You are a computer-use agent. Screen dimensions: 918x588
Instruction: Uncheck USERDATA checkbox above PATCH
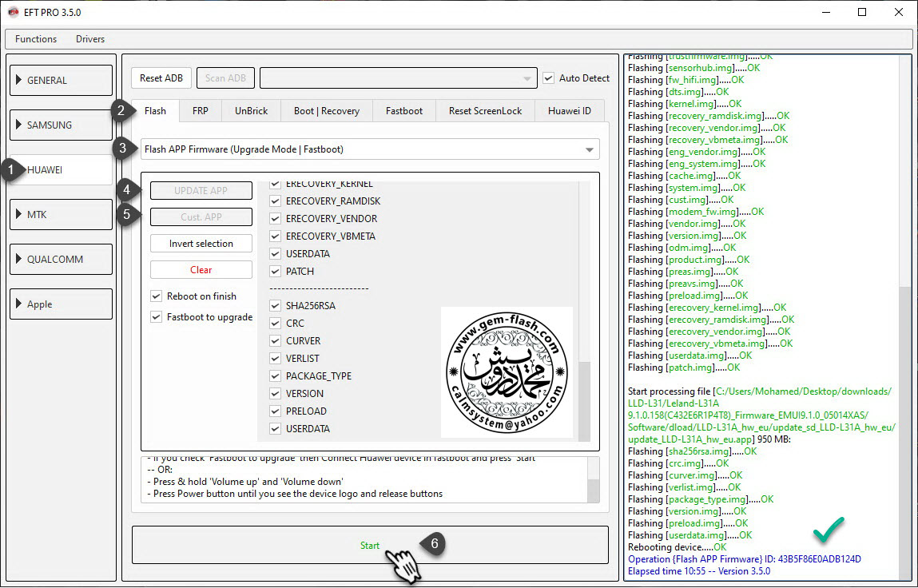(275, 253)
